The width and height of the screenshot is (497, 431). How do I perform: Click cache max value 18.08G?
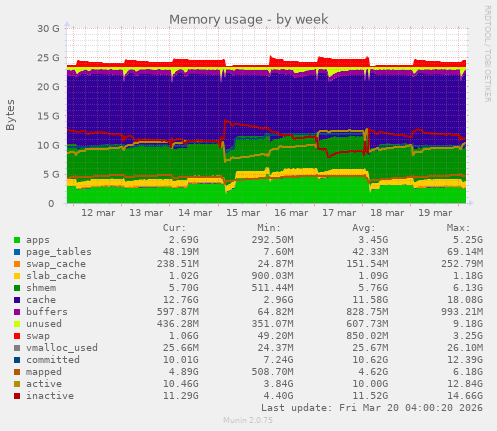[x=465, y=300]
